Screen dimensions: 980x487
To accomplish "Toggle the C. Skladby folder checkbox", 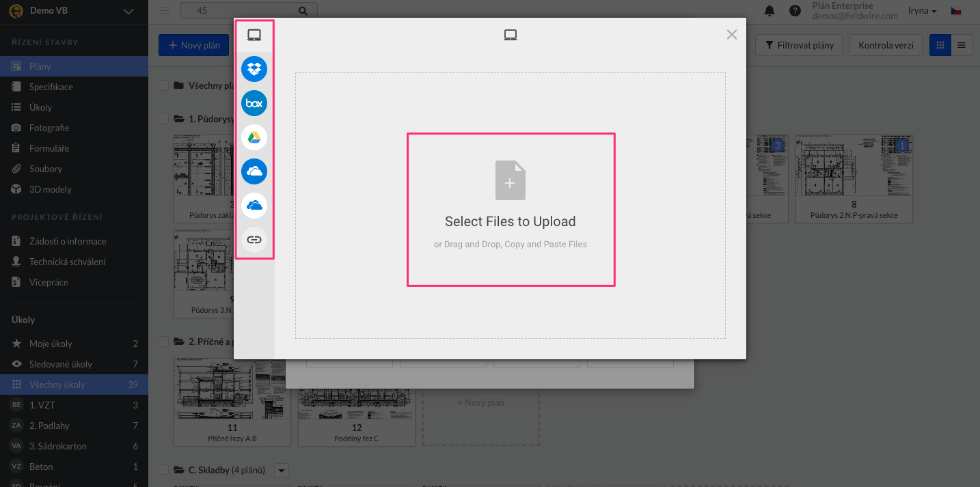I will click(x=163, y=469).
